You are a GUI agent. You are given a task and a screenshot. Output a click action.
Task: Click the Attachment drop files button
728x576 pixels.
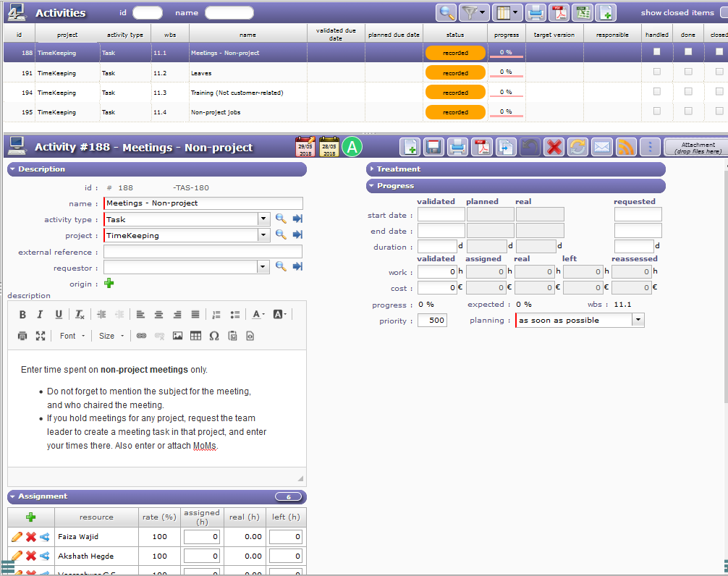[696, 148]
